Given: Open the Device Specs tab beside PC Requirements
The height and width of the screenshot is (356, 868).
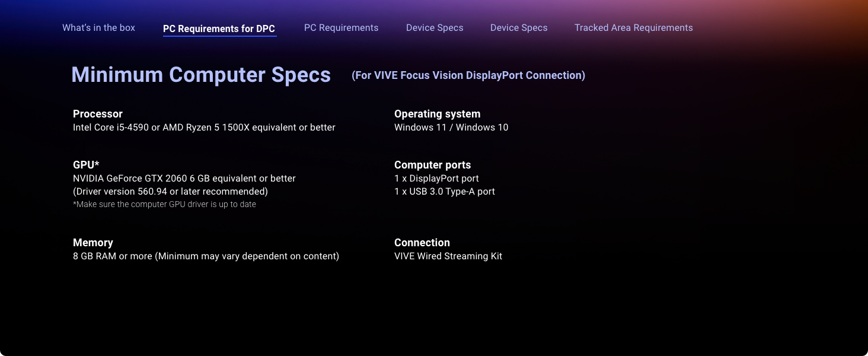Looking at the screenshot, I should (x=435, y=28).
